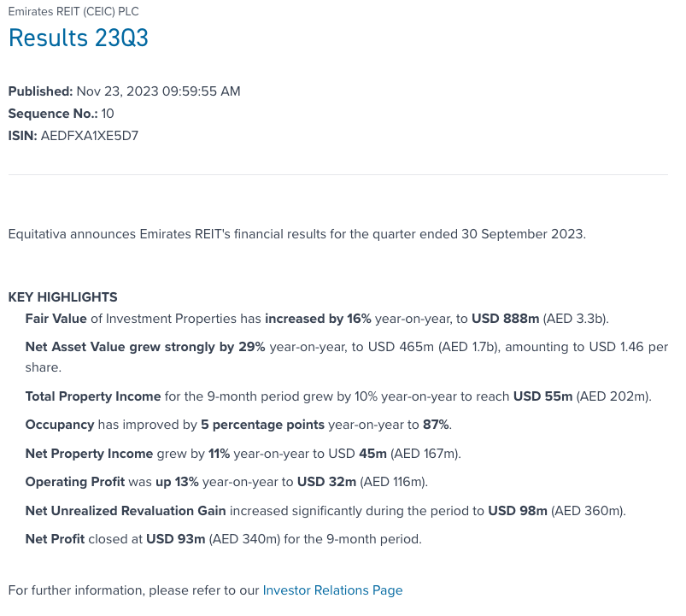Click the Equitativa announcement sentence
This screenshot has height=616, width=686.
pyautogui.click(x=296, y=234)
